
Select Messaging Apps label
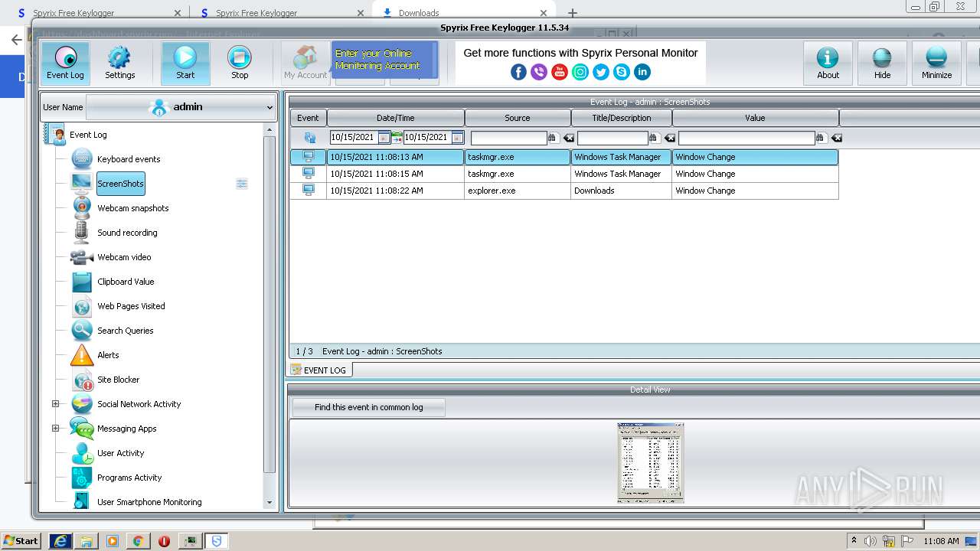tap(126, 429)
